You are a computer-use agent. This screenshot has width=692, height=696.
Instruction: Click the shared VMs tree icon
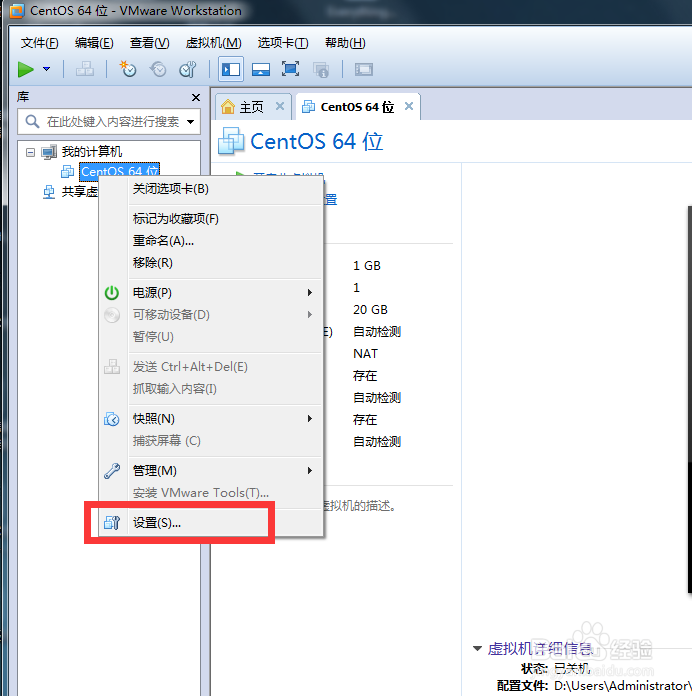pyautogui.click(x=49, y=192)
